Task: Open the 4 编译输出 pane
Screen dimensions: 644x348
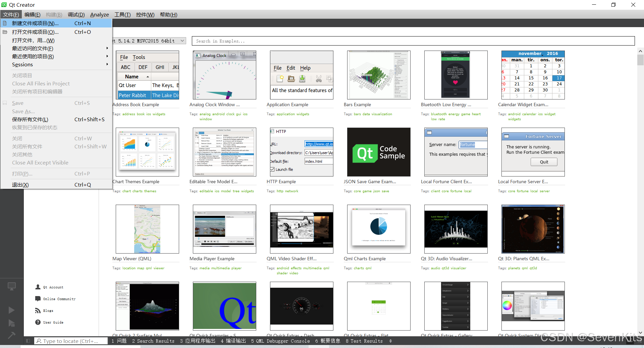Action: click(x=233, y=341)
